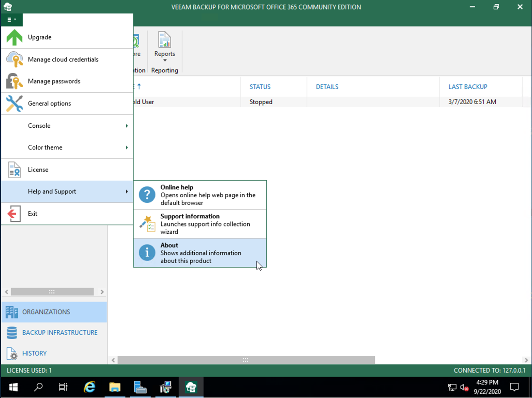This screenshot has height=398, width=532.
Task: Click the Veeam app icon in title bar
Action: click(x=8, y=7)
